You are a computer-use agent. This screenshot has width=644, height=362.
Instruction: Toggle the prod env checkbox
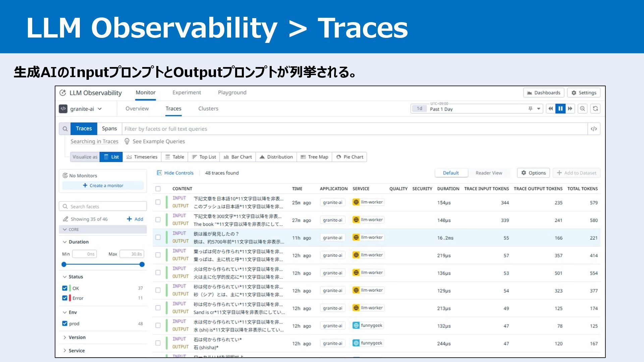(65, 323)
